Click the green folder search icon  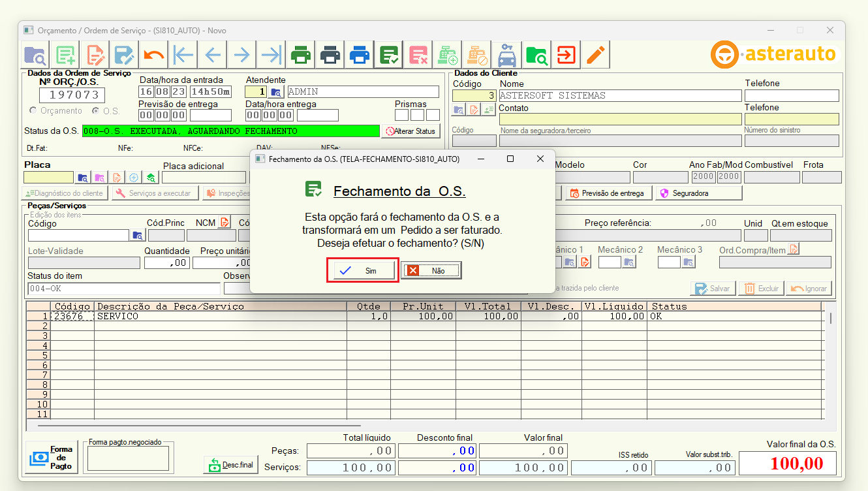[x=536, y=55]
